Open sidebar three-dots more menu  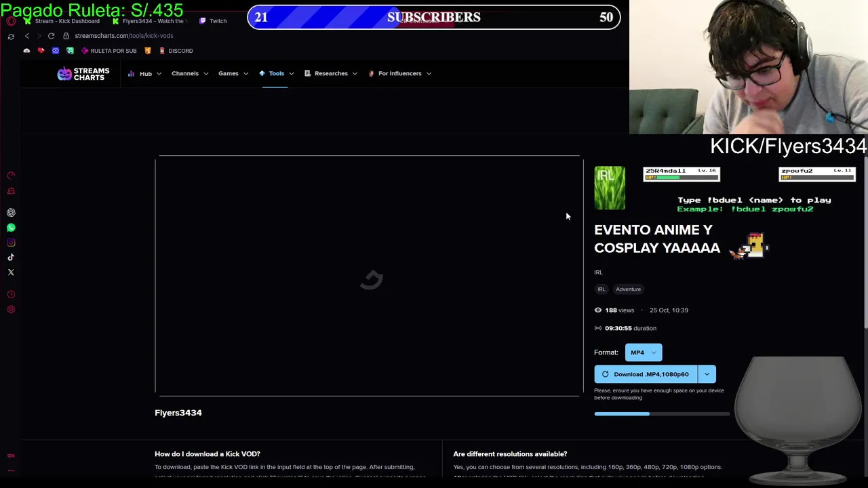[x=11, y=470]
